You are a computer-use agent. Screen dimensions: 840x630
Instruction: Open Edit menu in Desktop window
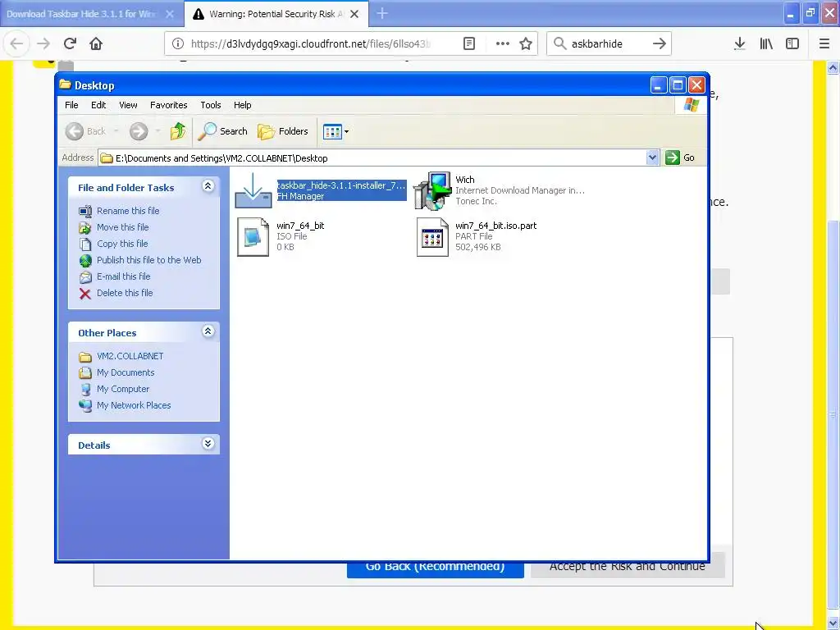(98, 105)
